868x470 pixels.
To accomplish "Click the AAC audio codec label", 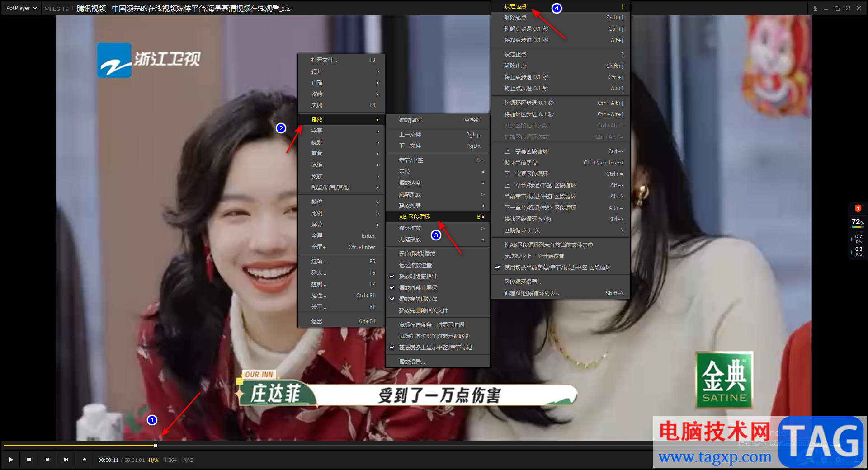I will point(188,460).
